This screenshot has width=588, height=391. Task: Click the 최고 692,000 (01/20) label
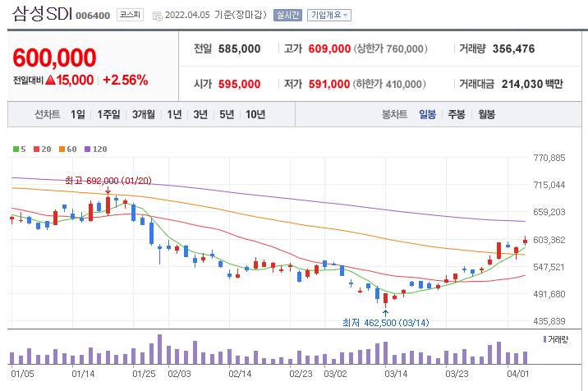point(108,181)
